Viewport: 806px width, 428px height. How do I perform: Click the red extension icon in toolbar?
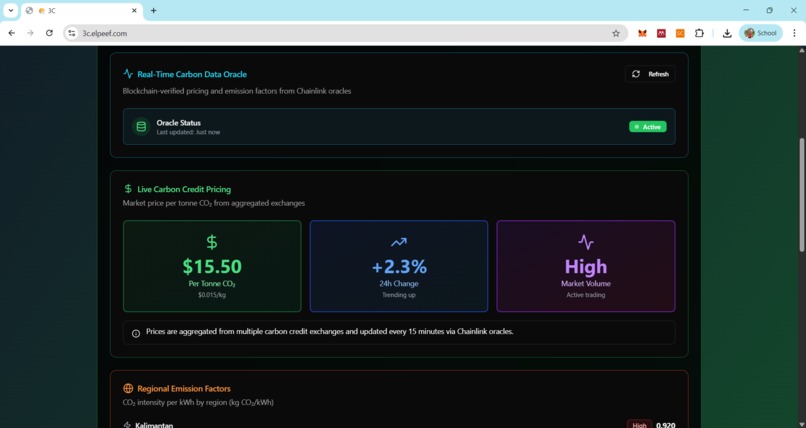pos(661,33)
